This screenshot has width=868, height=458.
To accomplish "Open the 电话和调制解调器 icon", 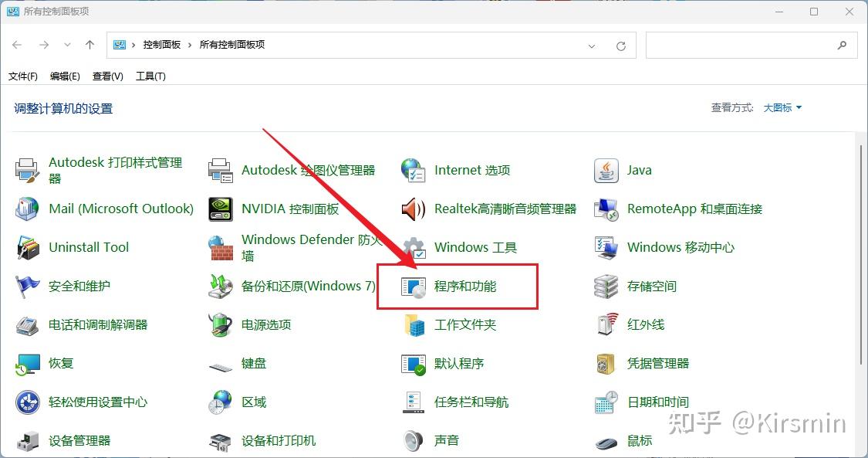I will click(26, 325).
